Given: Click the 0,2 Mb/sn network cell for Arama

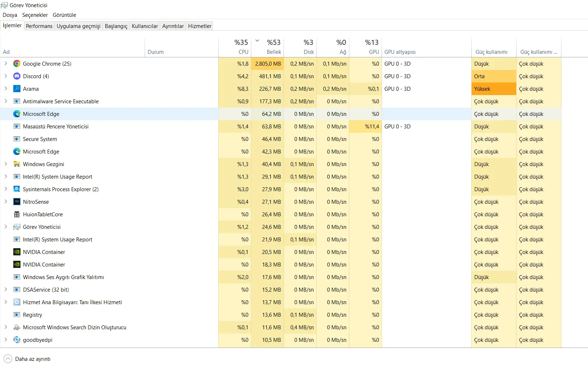Looking at the screenshot, I should (333, 89).
